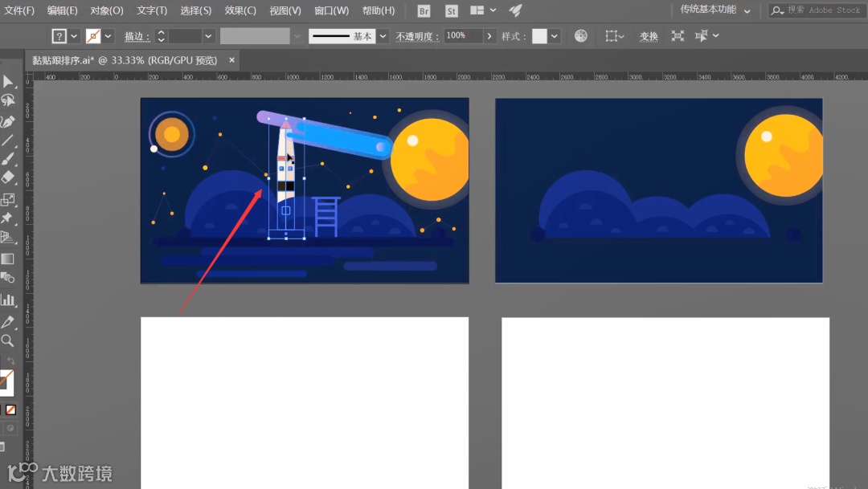Open Adobe Stock via St icon
This screenshot has width=868, height=489.
click(451, 10)
